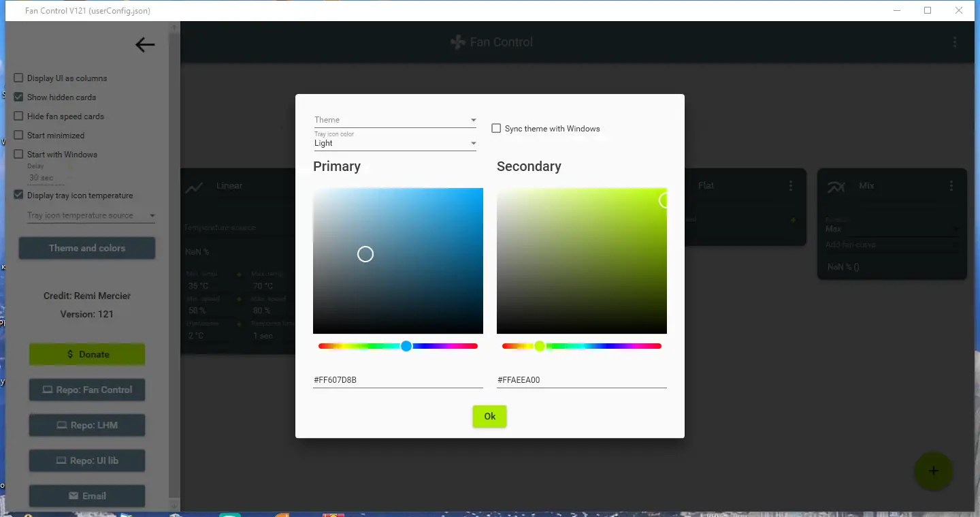Enable Start minimized option

tap(19, 136)
